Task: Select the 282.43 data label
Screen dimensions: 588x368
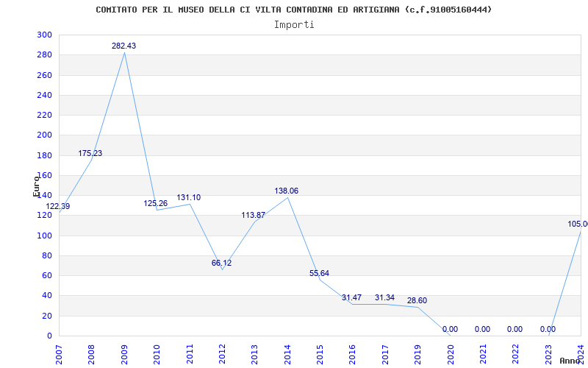Action: pyautogui.click(x=123, y=46)
